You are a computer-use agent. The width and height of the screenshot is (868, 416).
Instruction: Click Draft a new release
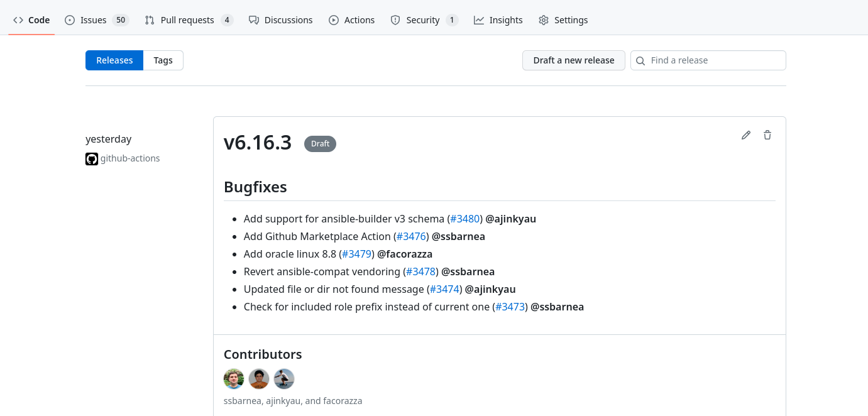tap(574, 60)
